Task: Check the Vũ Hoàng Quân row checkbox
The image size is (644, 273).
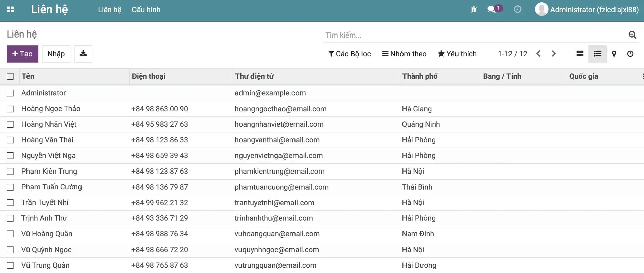Action: (10, 234)
